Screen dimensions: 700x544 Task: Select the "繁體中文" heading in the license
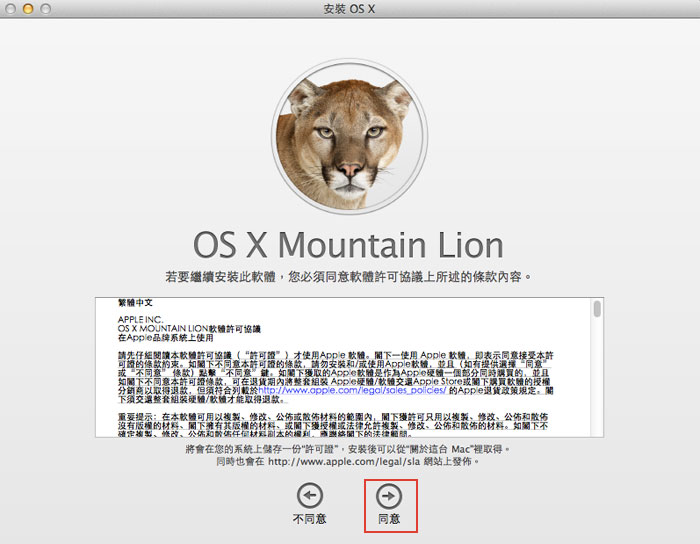pos(135,303)
